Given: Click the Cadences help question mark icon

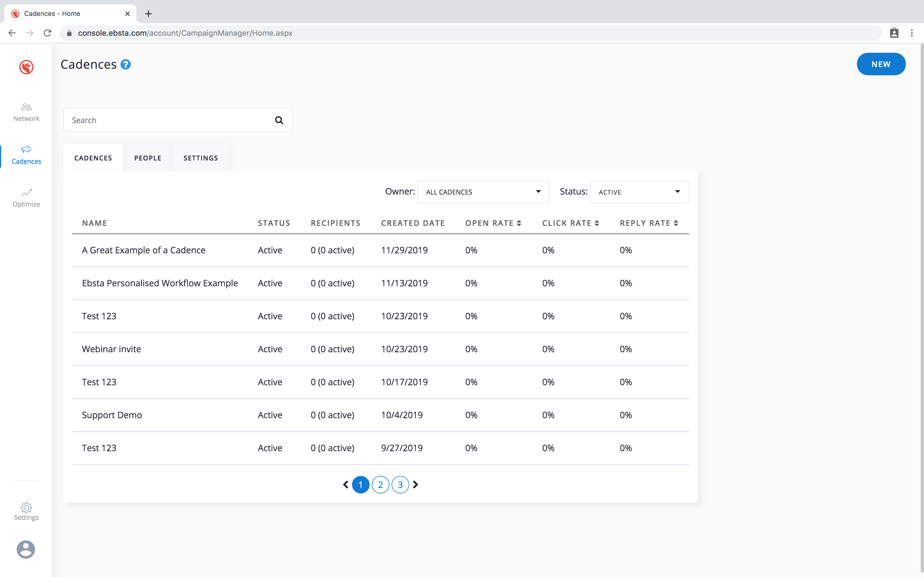Looking at the screenshot, I should [126, 65].
